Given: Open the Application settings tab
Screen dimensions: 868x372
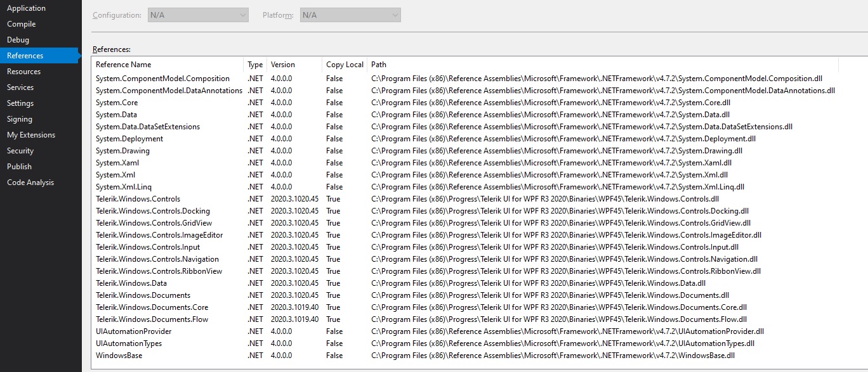Looking at the screenshot, I should [26, 8].
